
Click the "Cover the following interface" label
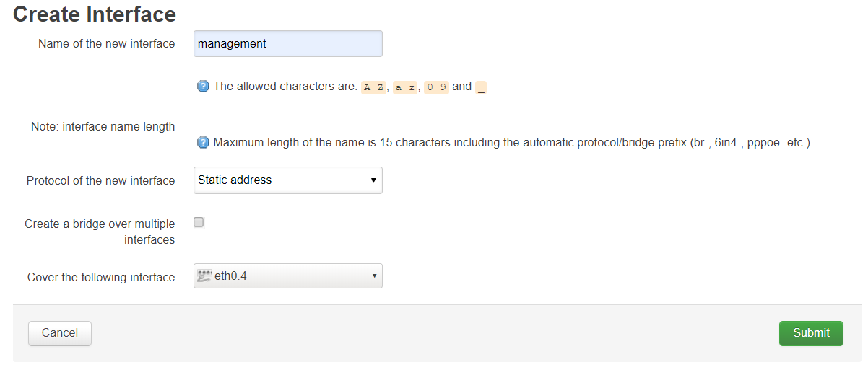(101, 277)
